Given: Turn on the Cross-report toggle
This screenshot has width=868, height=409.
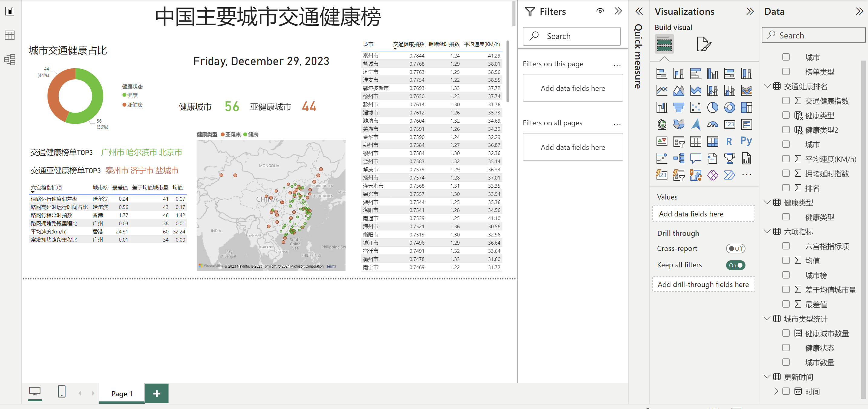Looking at the screenshot, I should coord(735,249).
